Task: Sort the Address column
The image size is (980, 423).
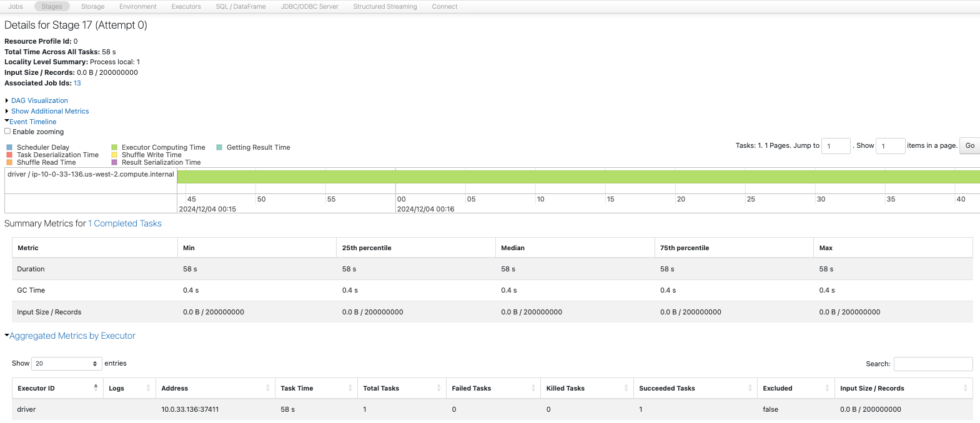Action: click(215, 388)
